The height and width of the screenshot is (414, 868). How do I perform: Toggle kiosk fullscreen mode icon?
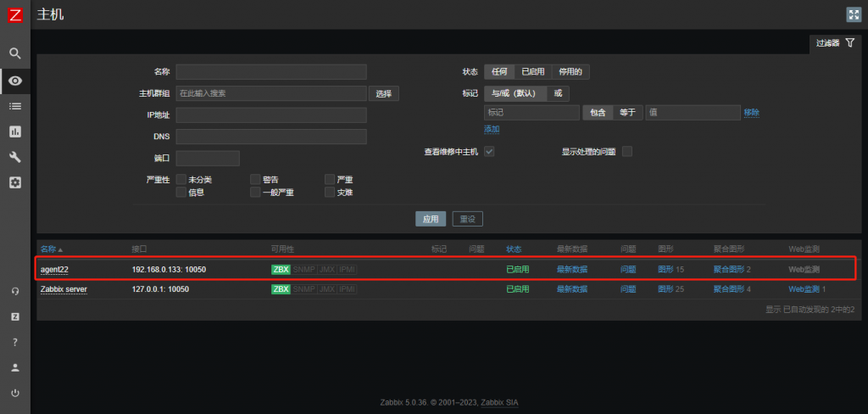853,15
